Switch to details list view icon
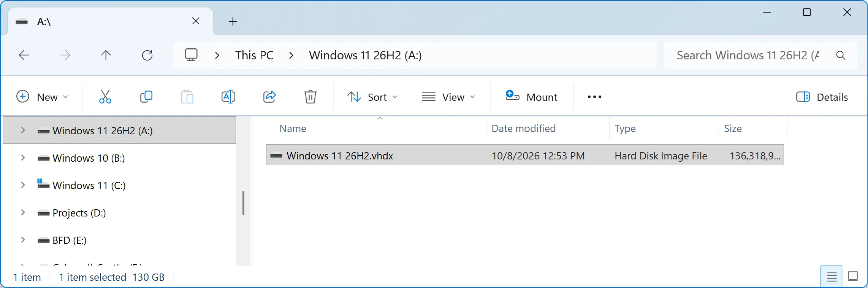The width and height of the screenshot is (868, 288). tap(832, 277)
